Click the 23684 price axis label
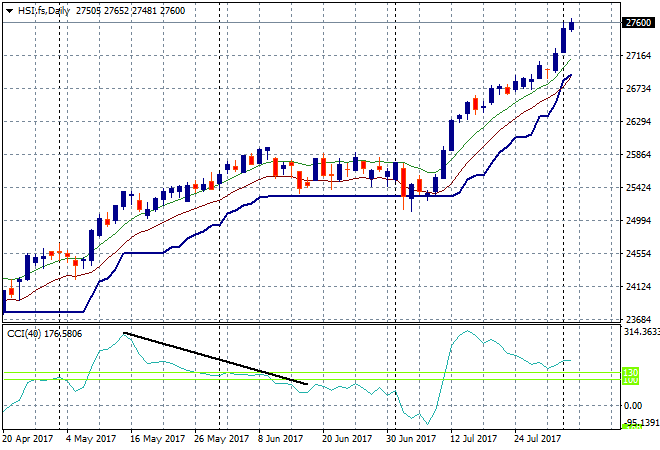 (636, 320)
